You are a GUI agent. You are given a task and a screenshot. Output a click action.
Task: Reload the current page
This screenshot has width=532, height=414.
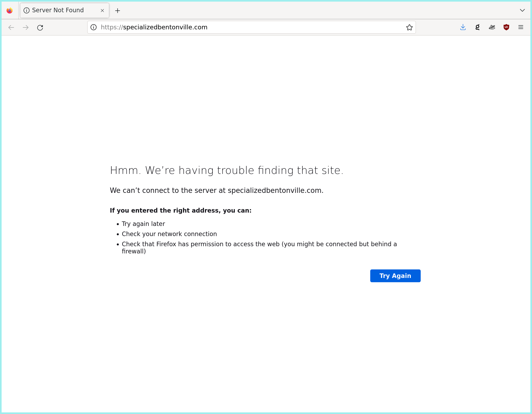click(40, 27)
